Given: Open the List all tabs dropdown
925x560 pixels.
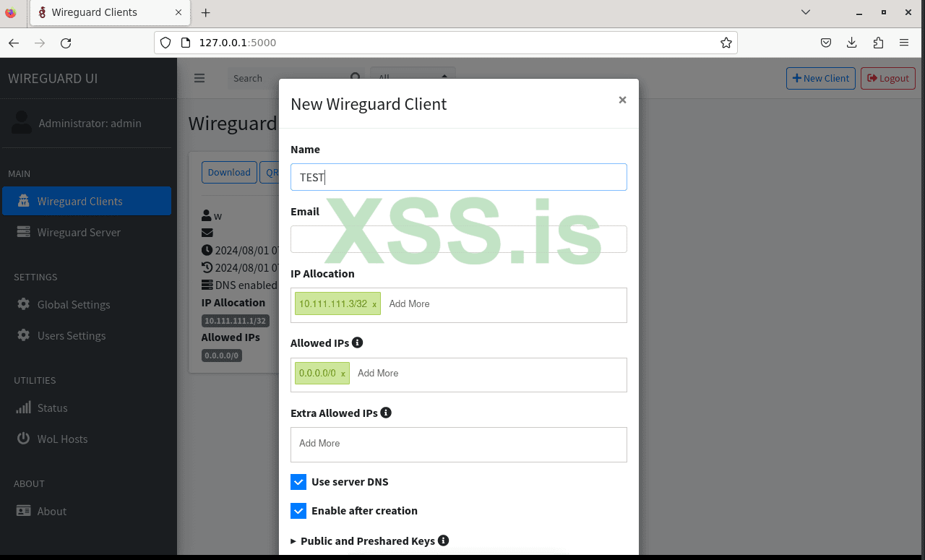Looking at the screenshot, I should click(x=806, y=12).
